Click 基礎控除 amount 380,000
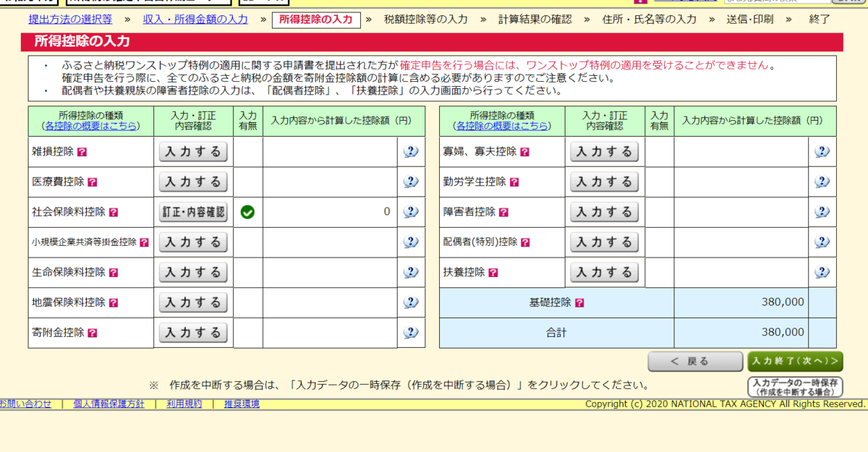The height and width of the screenshot is (452, 868). (783, 302)
